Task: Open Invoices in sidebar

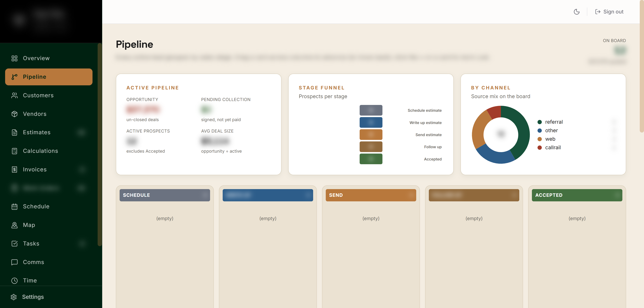Action: click(49, 169)
